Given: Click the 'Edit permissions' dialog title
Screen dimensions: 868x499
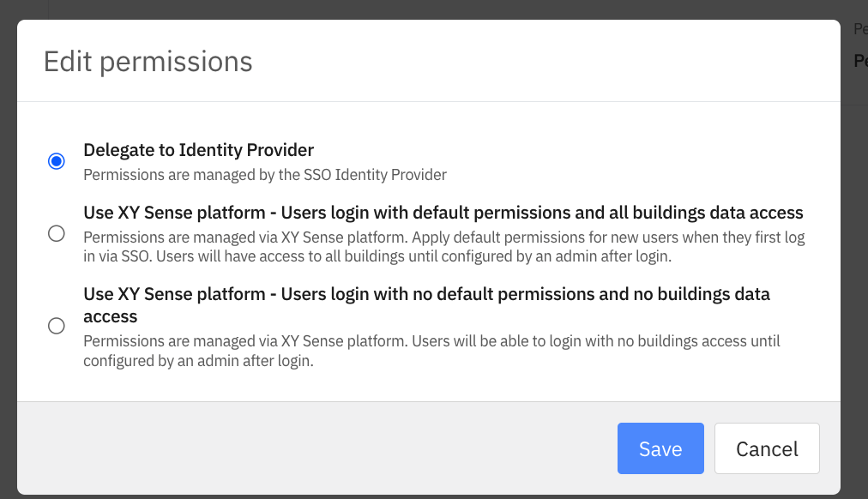Looking at the screenshot, I should coord(148,62).
